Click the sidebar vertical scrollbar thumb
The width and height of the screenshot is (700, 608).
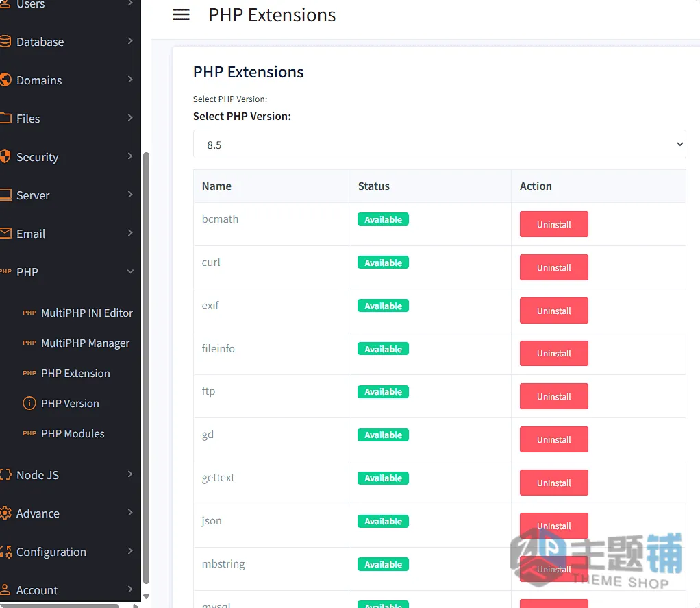click(146, 367)
